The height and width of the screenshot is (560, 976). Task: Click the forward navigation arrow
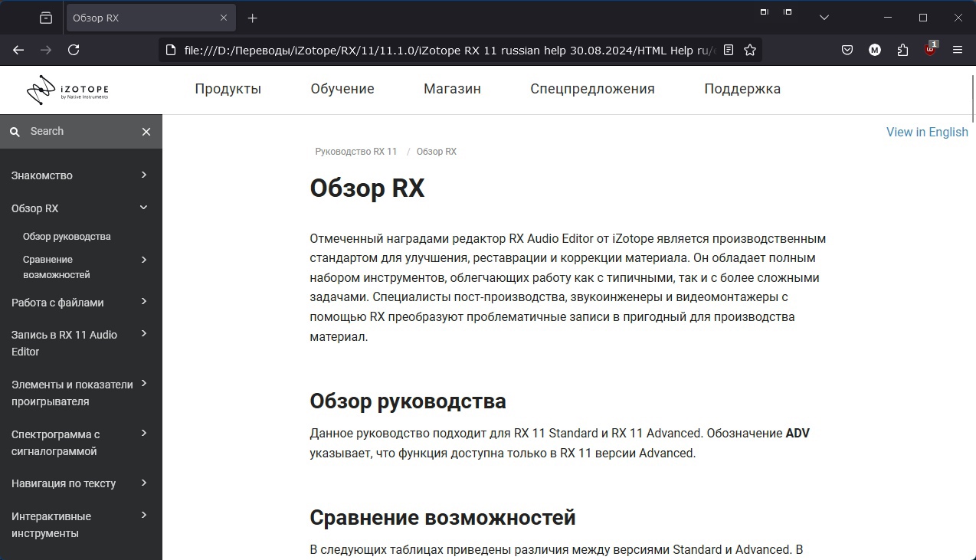click(46, 50)
